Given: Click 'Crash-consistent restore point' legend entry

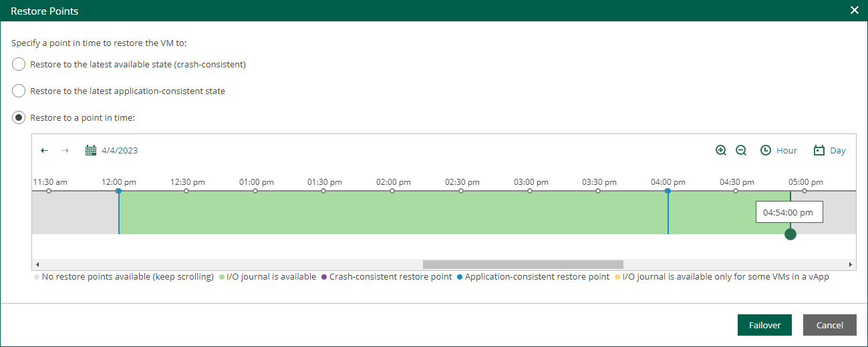Looking at the screenshot, I should pyautogui.click(x=386, y=276).
